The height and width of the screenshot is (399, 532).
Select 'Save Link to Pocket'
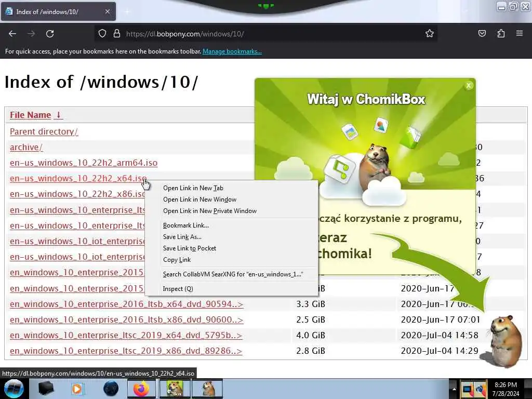(189, 248)
